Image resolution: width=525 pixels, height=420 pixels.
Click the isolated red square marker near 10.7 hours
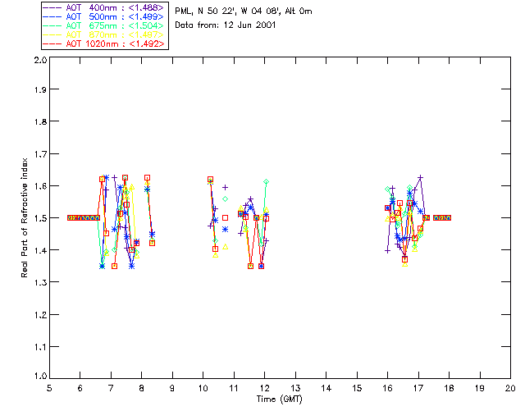pyautogui.click(x=226, y=217)
